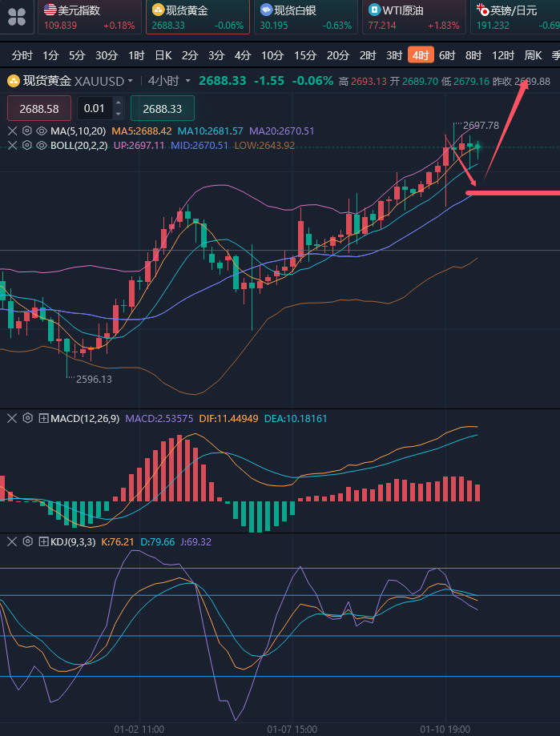Open KDJ indicator settings icon
Screen dimensions: 560x736
pos(27,541)
